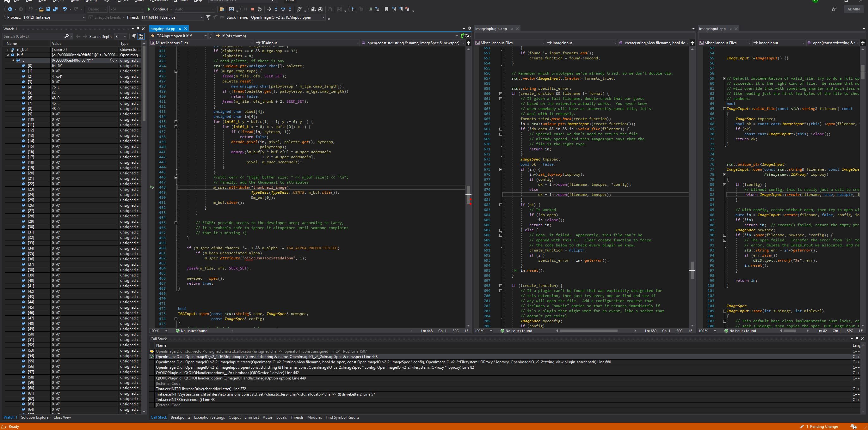868x430 pixels.
Task: Restart the debug session icon
Action: pos(260,9)
